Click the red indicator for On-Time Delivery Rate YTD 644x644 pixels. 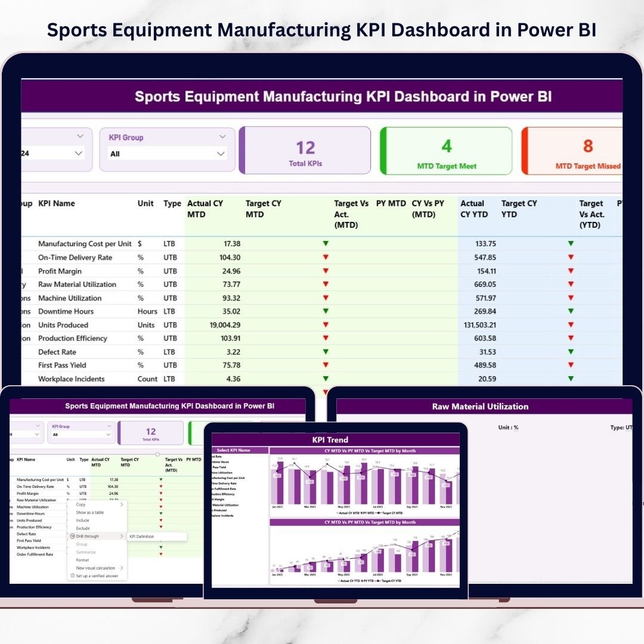pyautogui.click(x=571, y=257)
